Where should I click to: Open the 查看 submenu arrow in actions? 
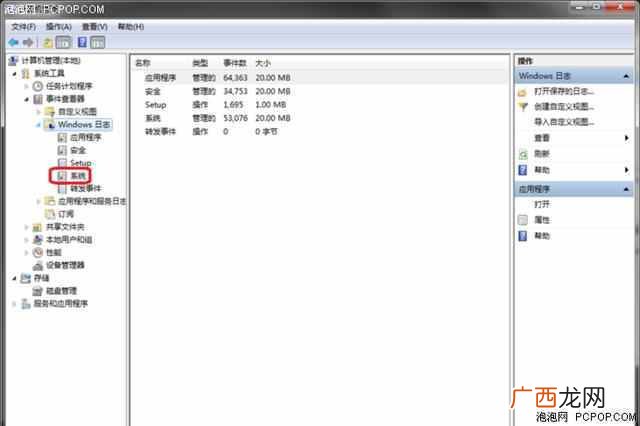tap(627, 138)
